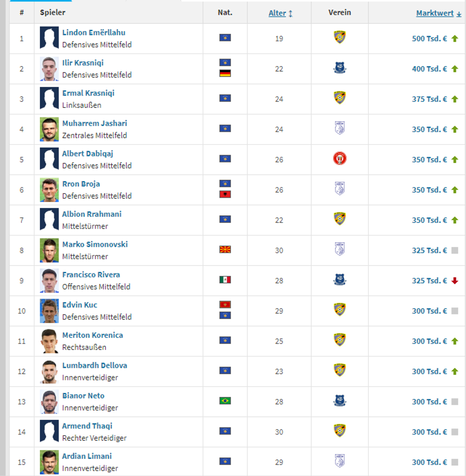Click Meriton Korenica's photo thumbnail
The width and height of the screenshot is (466, 476).
click(x=49, y=341)
